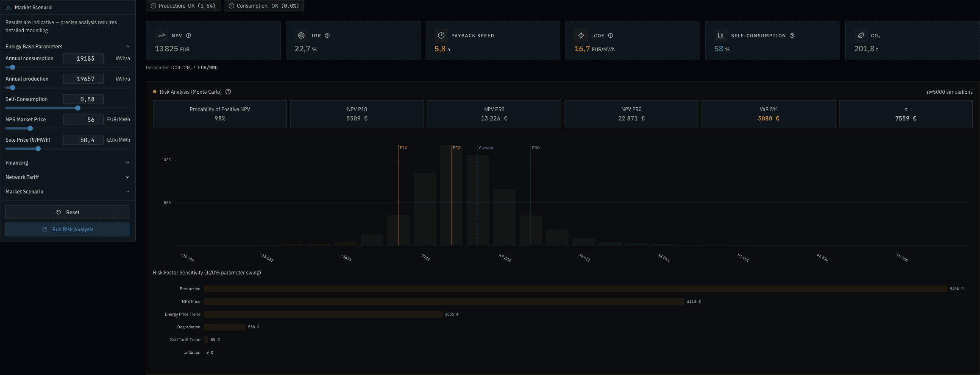The width and height of the screenshot is (980, 375).
Task: Click the payback value '5,8 a'
Action: tap(442, 49)
